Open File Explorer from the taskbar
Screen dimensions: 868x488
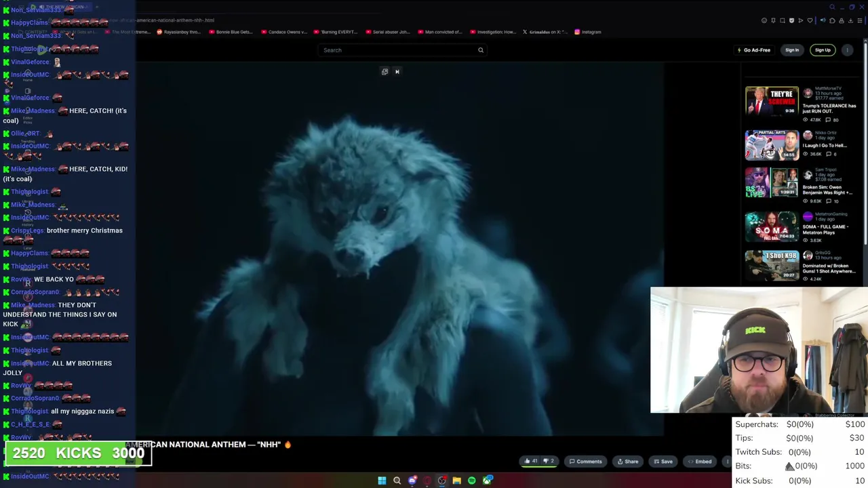(457, 481)
